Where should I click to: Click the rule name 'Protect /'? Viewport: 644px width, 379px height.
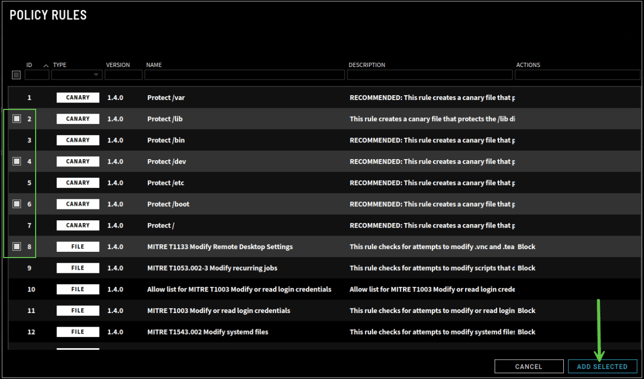tap(161, 226)
